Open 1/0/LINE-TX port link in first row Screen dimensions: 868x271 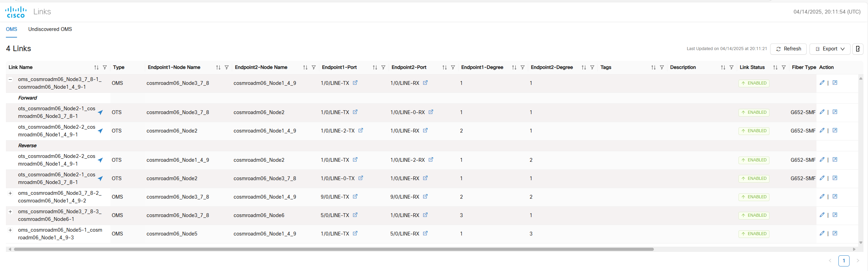point(355,83)
